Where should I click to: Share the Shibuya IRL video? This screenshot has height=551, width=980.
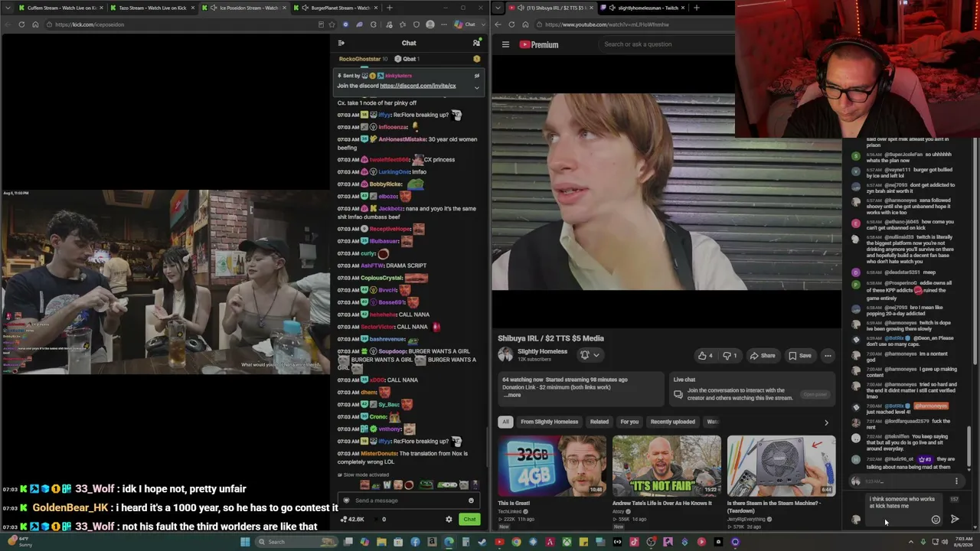tap(763, 355)
